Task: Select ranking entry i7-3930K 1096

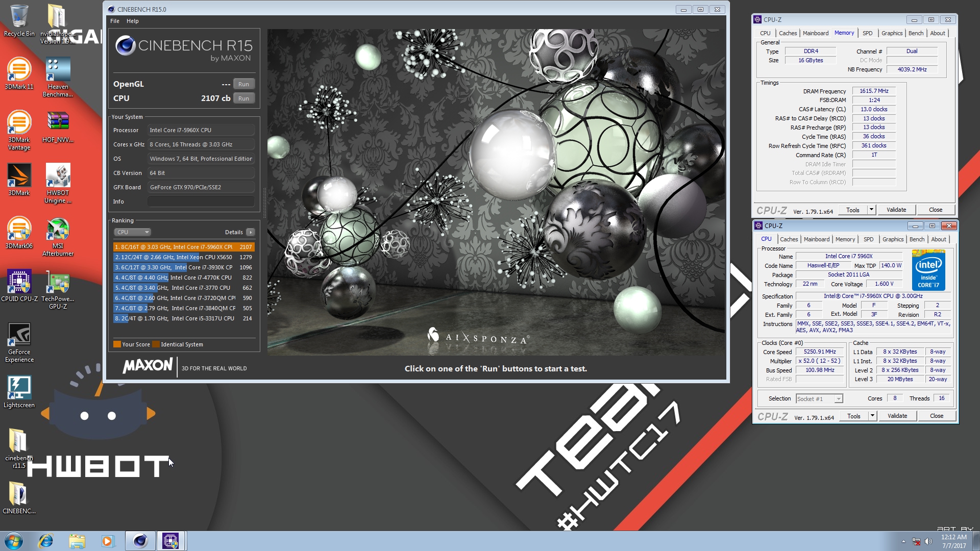Action: pos(184,267)
